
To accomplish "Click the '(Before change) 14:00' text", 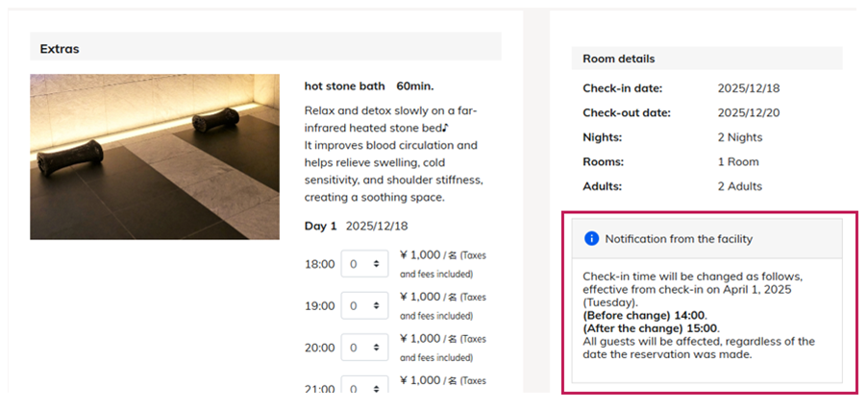I will click(x=644, y=315).
